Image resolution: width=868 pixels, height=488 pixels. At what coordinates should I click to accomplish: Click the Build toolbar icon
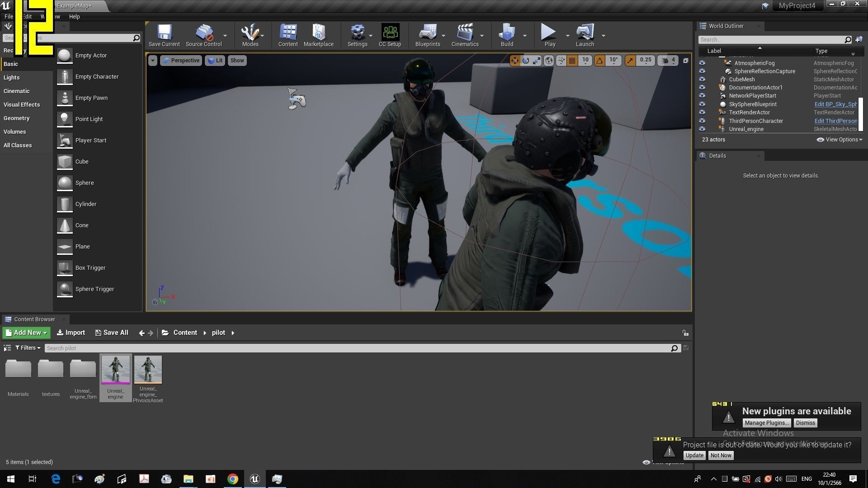[x=507, y=35]
